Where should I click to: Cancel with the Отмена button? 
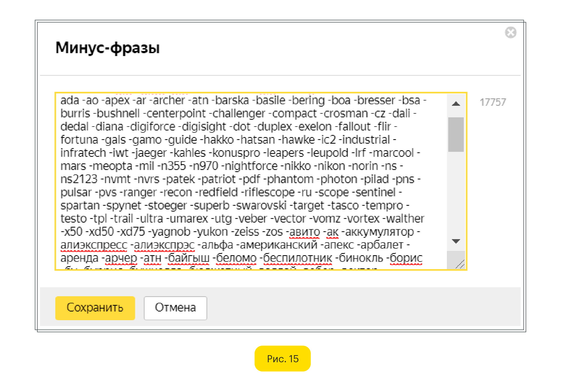coord(175,308)
